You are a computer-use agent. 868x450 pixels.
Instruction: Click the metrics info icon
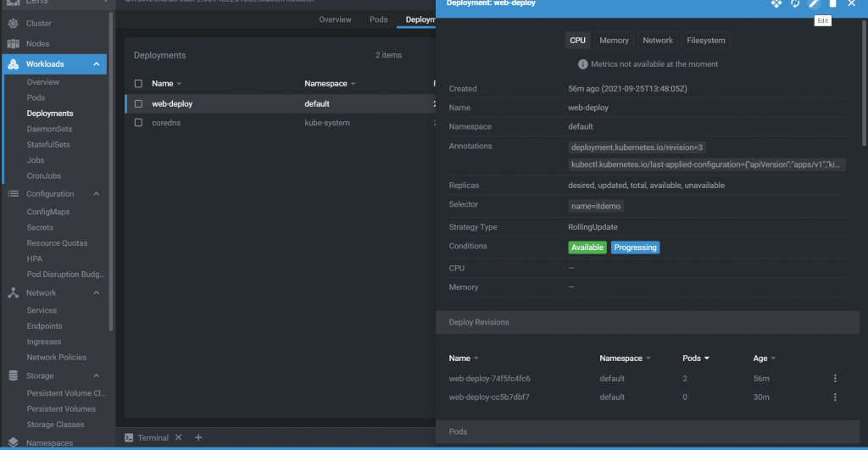(582, 64)
